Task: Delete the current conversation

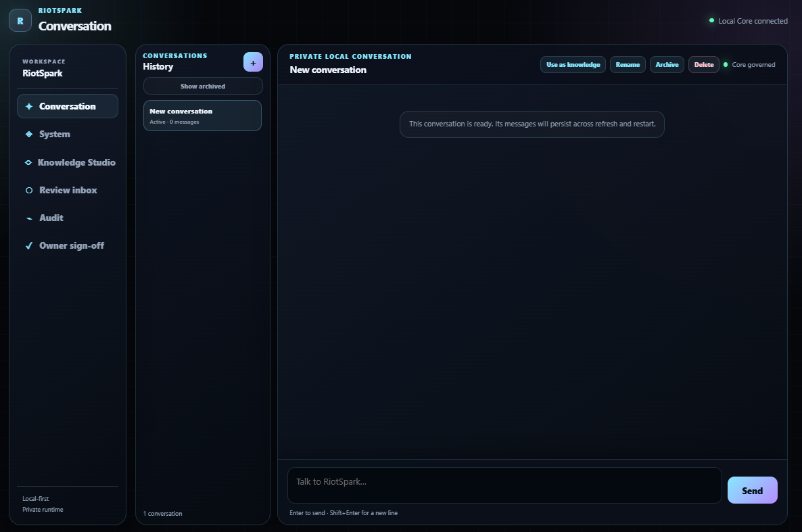Action: (704, 64)
